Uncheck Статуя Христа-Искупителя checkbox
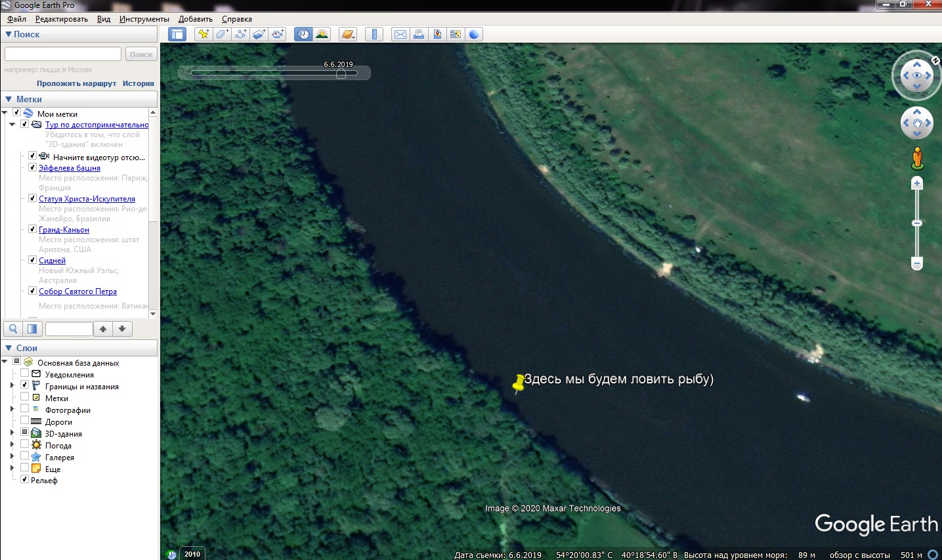 point(32,198)
